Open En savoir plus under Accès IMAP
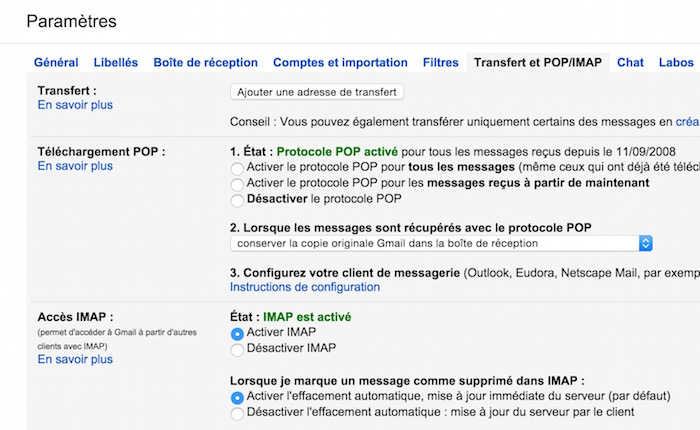 (75, 359)
